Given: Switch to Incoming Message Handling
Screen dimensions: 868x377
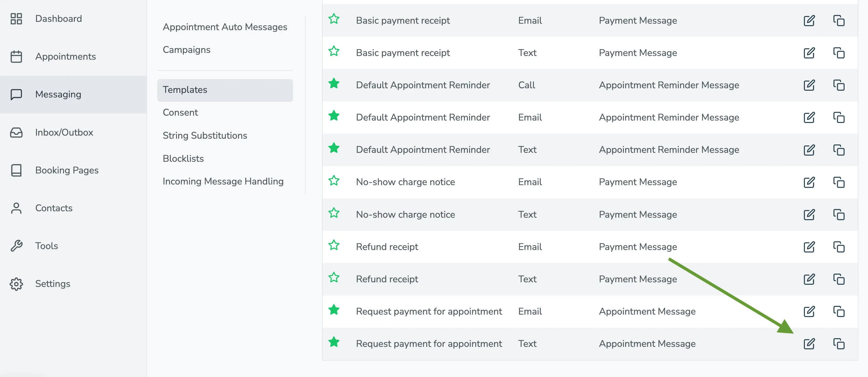Looking at the screenshot, I should point(223,181).
